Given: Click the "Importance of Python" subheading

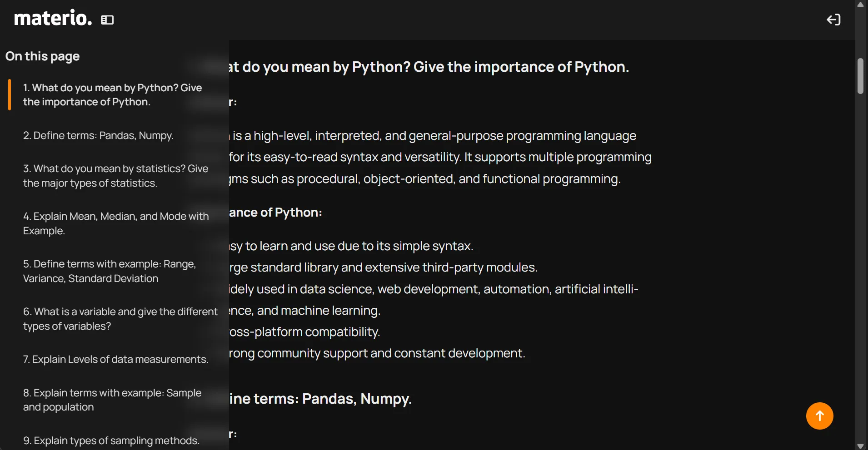Looking at the screenshot, I should (275, 213).
